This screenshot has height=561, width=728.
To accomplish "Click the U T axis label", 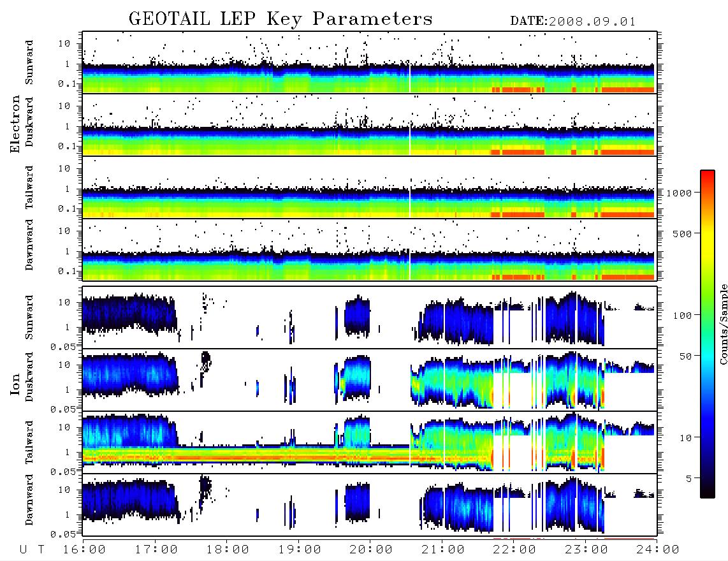I will [x=32, y=550].
